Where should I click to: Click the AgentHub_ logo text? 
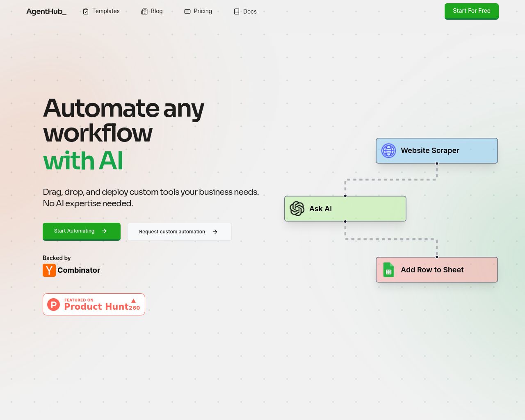(46, 11)
